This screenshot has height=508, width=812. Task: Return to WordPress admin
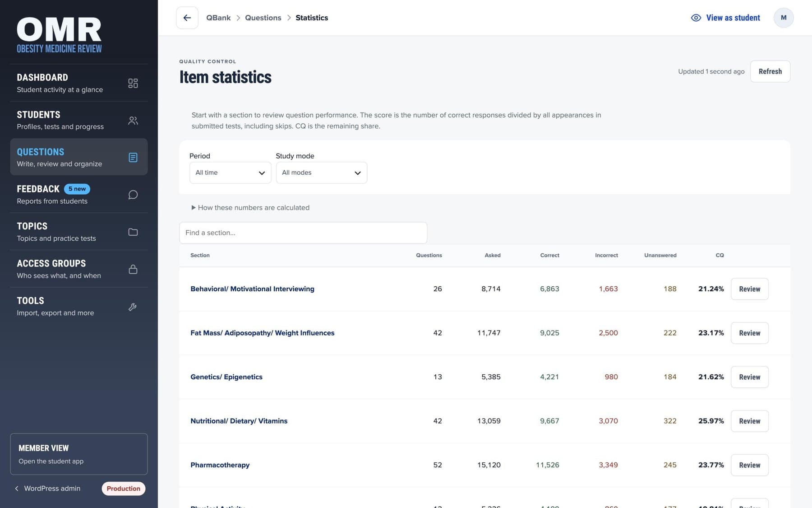48,489
